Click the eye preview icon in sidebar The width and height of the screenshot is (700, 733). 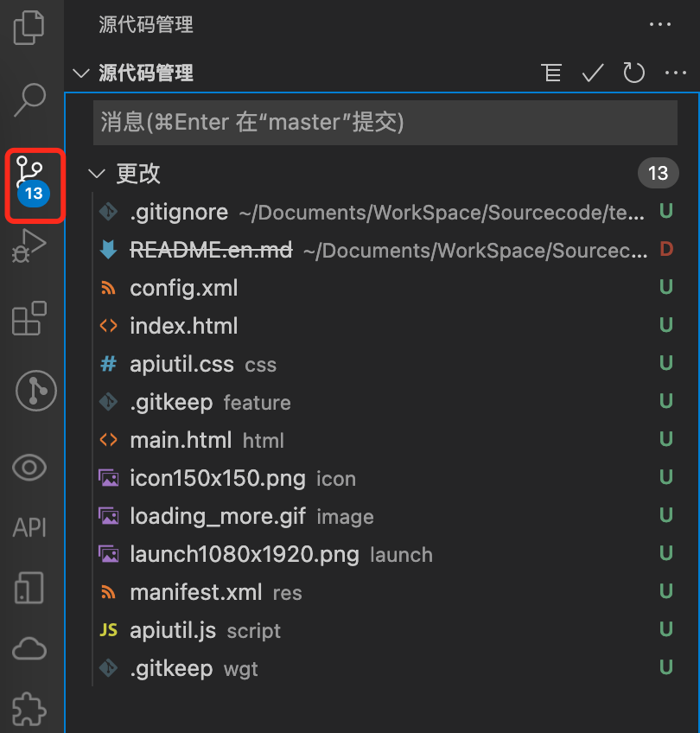[30, 468]
